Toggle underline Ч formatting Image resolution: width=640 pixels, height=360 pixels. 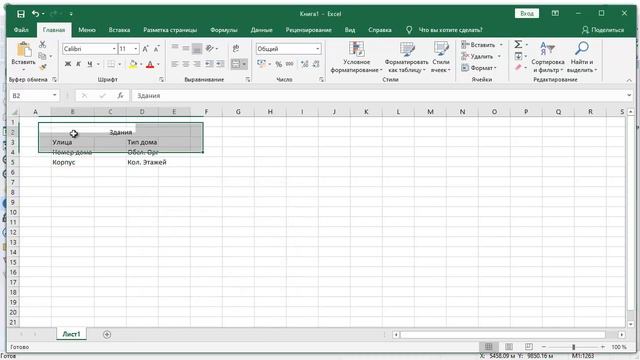point(89,64)
